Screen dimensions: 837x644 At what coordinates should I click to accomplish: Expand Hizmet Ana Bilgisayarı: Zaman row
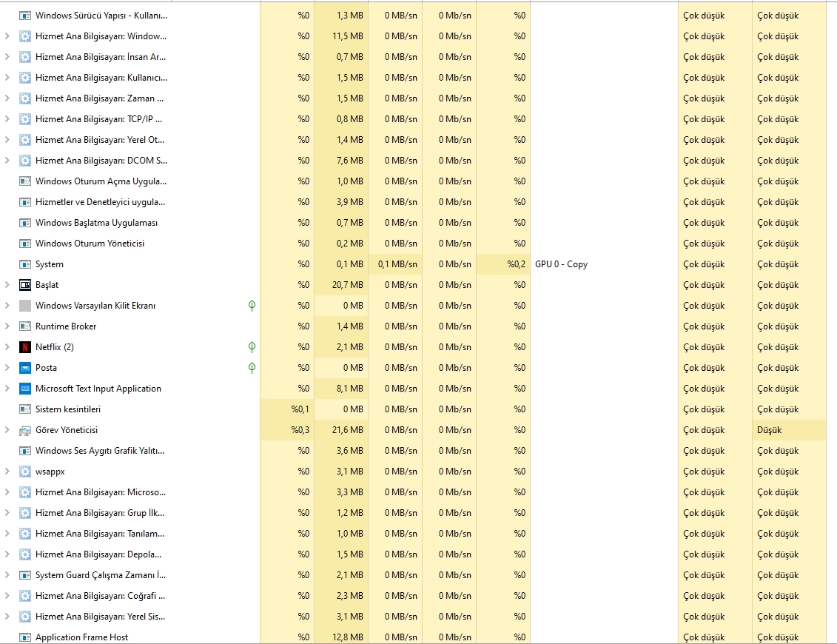tap(7, 98)
